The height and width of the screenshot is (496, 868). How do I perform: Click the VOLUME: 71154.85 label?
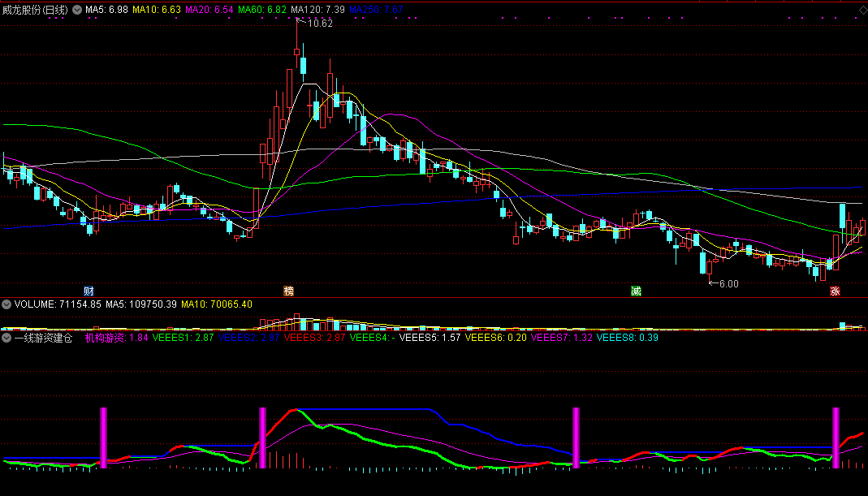point(58,304)
